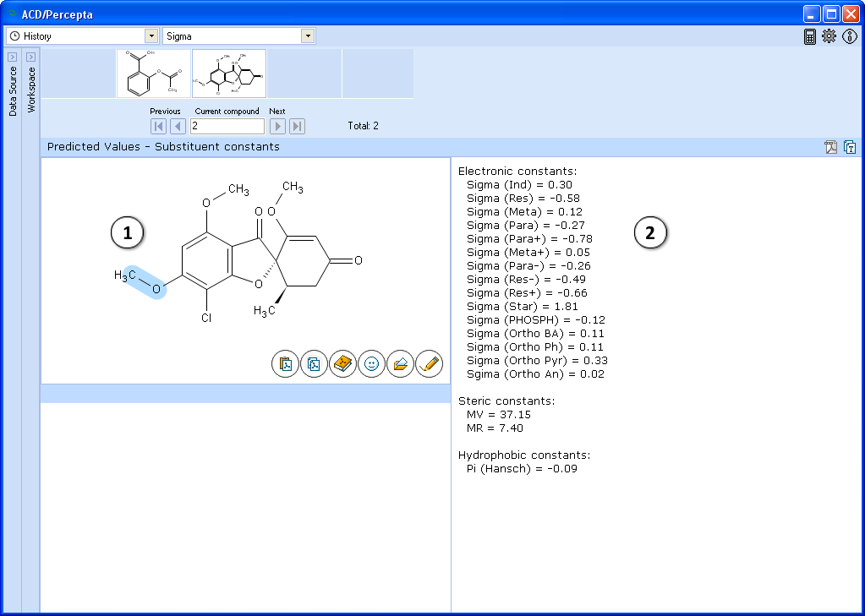Click the smiley face icon
Screen dimensions: 865x616
(371, 363)
